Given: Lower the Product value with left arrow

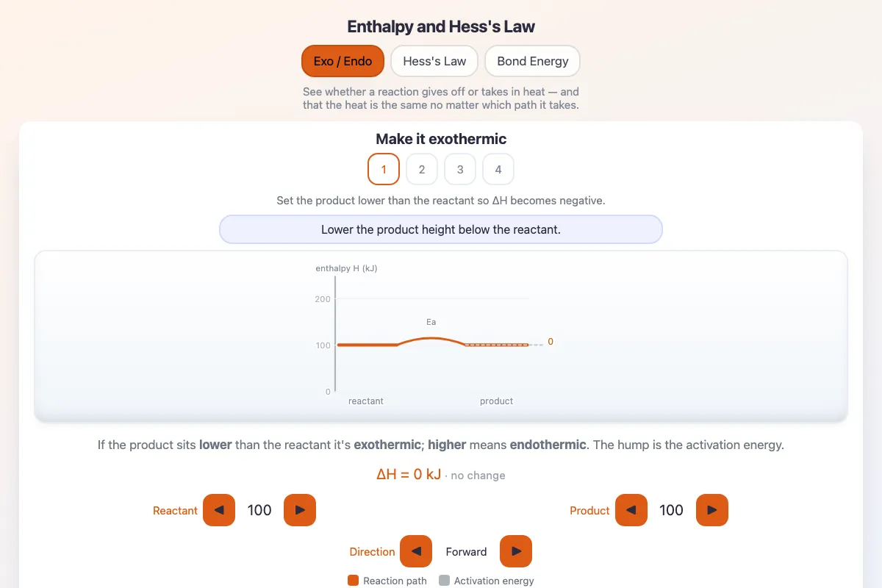Looking at the screenshot, I should 631,510.
